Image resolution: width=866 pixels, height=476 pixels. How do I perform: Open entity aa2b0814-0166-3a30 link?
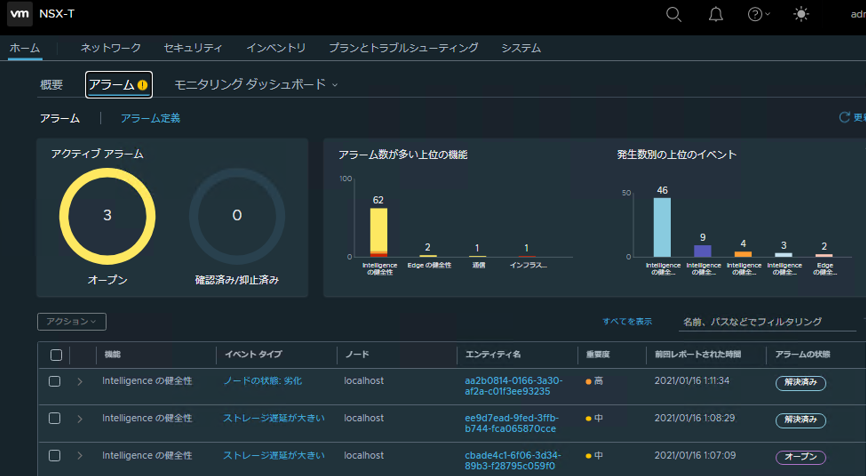pos(514,386)
